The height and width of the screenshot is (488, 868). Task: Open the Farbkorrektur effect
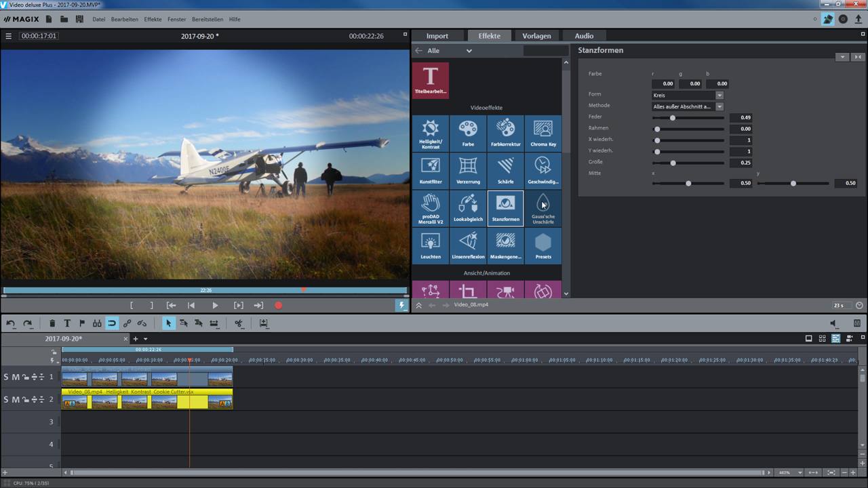coord(505,134)
